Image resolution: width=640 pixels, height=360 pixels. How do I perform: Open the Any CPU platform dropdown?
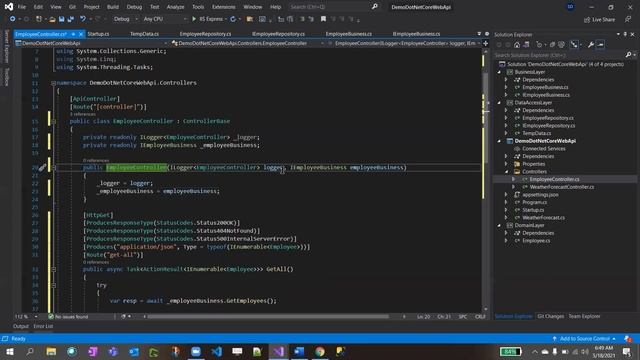point(164,19)
